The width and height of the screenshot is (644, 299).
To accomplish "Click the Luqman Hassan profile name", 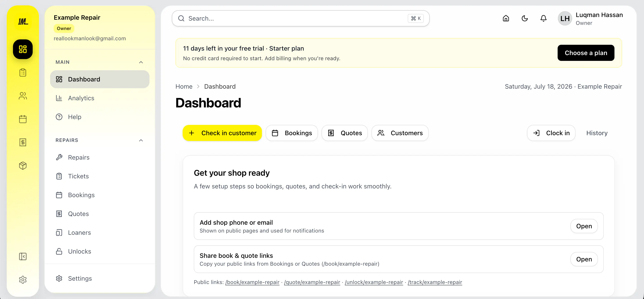I will (599, 15).
